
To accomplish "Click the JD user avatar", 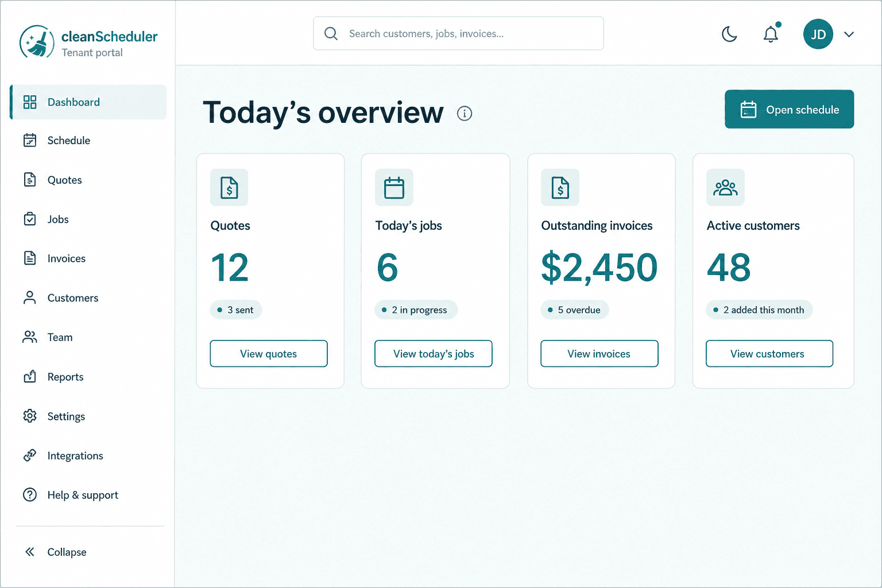I will [818, 34].
